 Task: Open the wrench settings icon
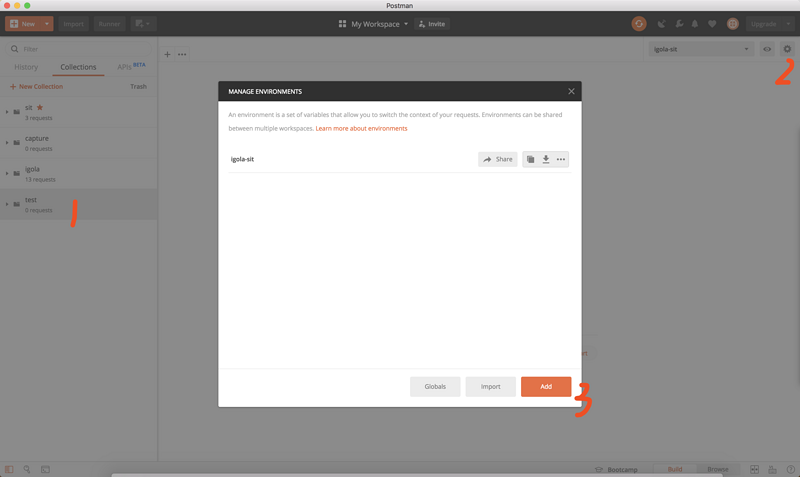coord(679,24)
